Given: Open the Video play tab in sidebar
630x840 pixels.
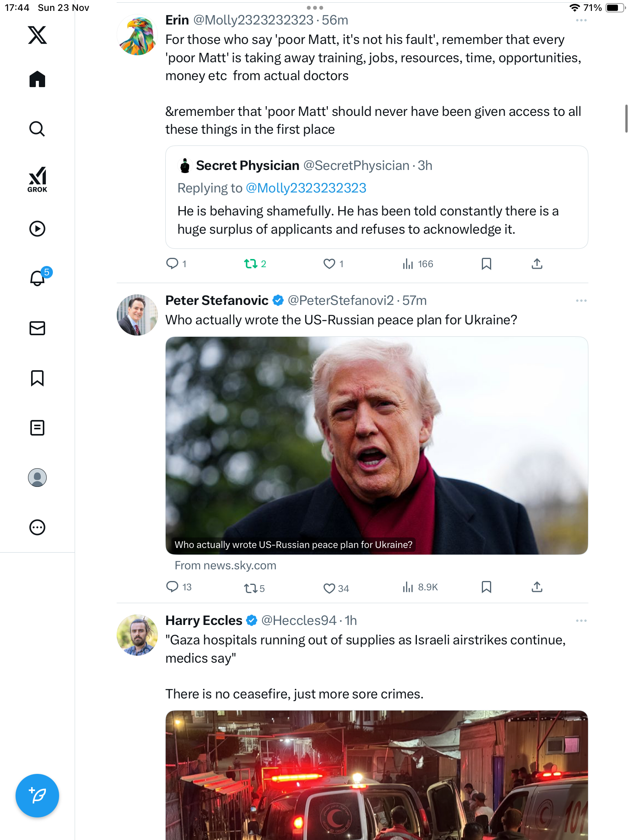Looking at the screenshot, I should (x=37, y=229).
